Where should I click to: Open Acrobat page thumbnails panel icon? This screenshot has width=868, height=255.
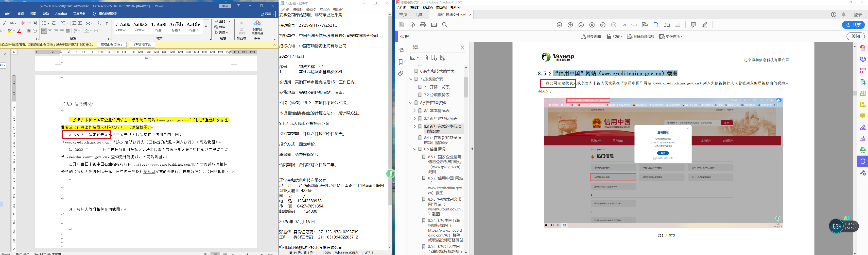click(x=401, y=50)
